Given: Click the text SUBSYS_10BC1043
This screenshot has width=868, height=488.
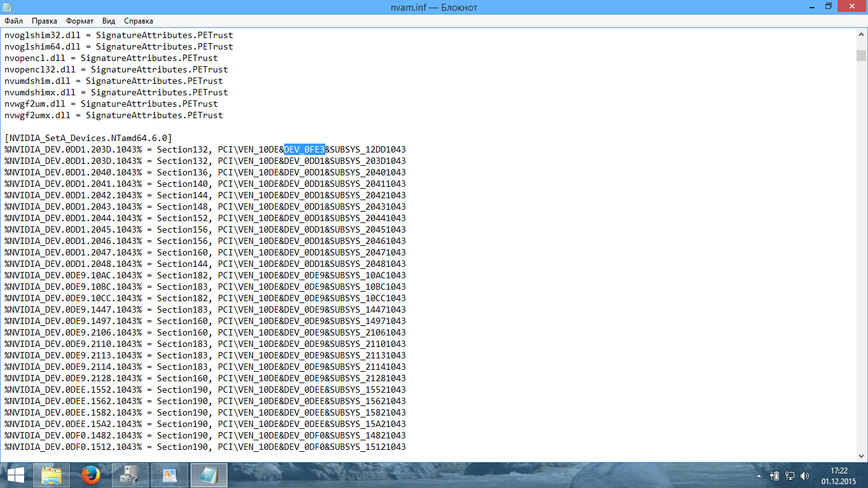Looking at the screenshot, I should [x=368, y=287].
